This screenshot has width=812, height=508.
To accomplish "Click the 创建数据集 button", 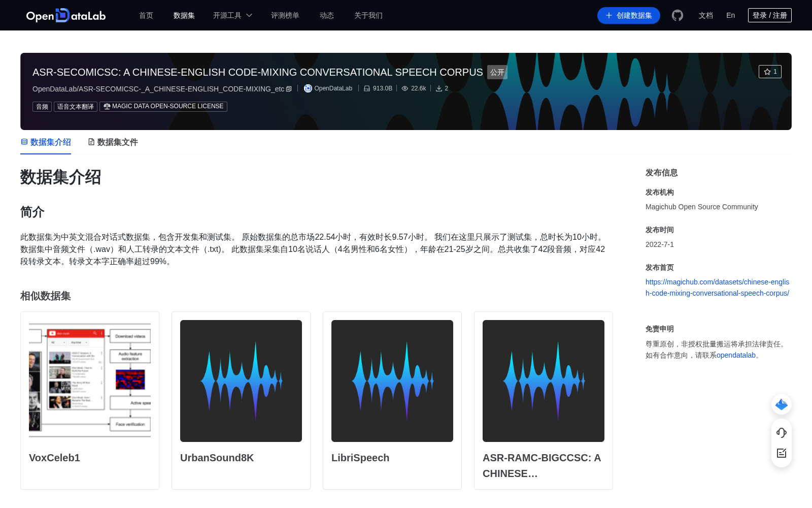I will click(x=629, y=15).
